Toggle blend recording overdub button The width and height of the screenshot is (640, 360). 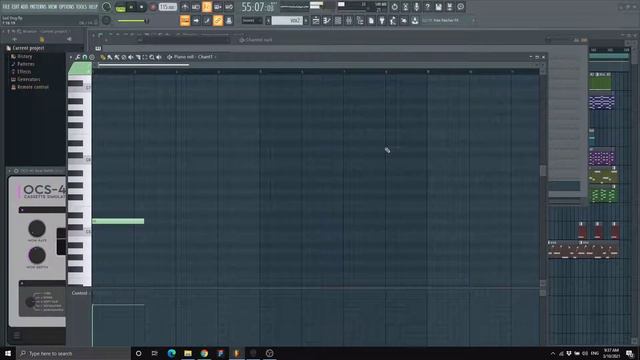(x=218, y=7)
